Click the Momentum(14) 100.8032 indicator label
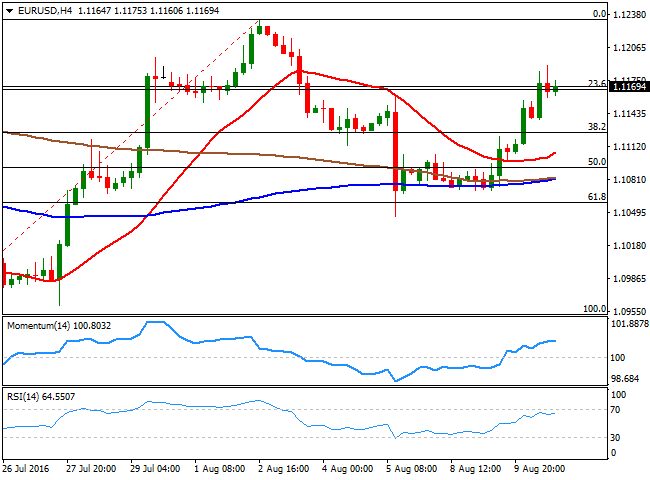 [59, 326]
